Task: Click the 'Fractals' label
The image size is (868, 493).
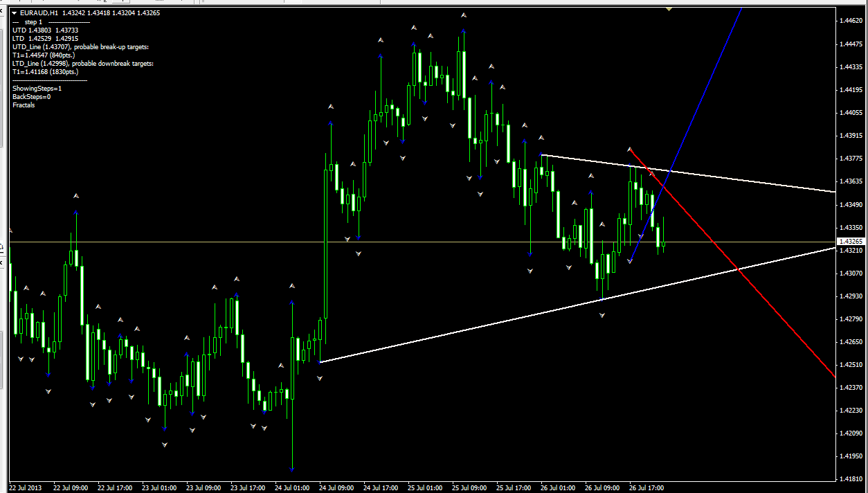Action: [24, 105]
